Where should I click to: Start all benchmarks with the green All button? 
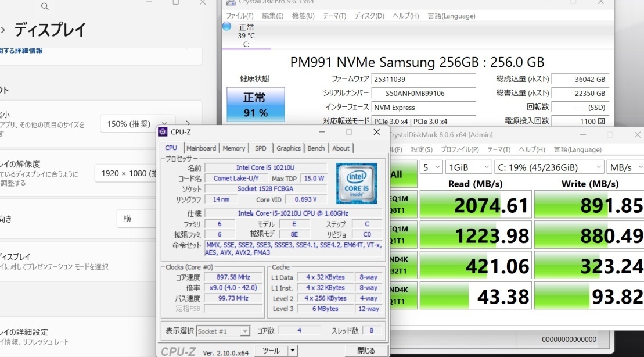401,173
